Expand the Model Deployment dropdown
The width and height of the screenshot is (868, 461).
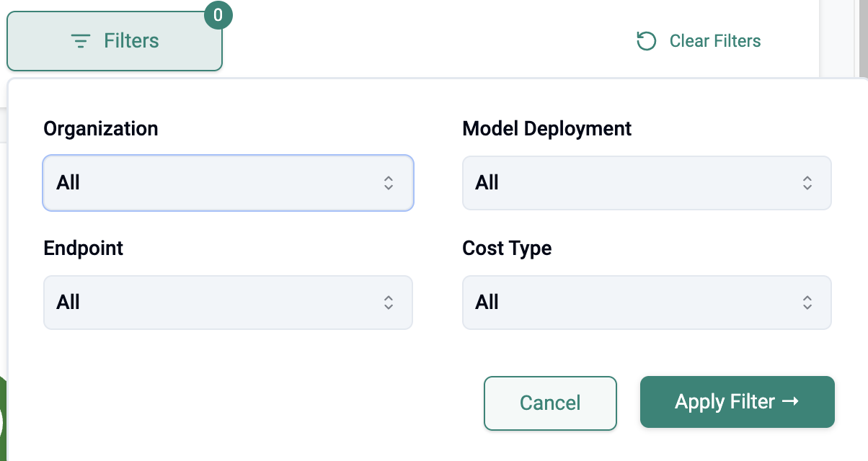pos(647,183)
